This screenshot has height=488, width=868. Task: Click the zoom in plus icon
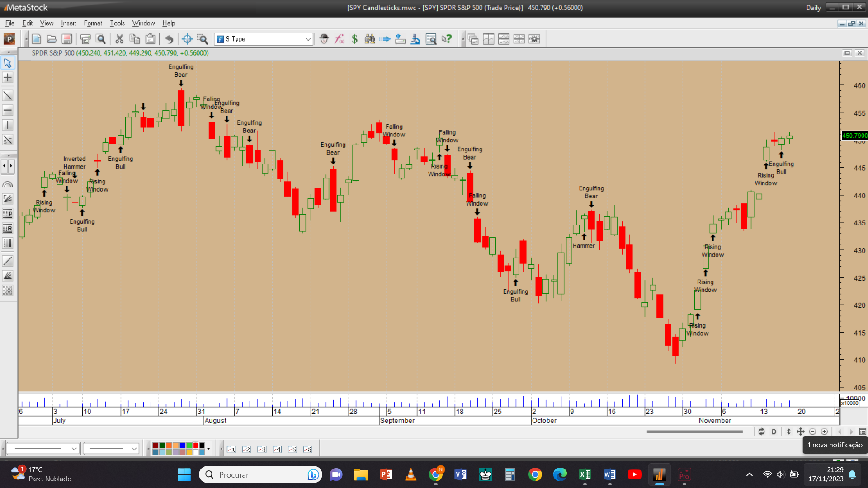point(824,432)
